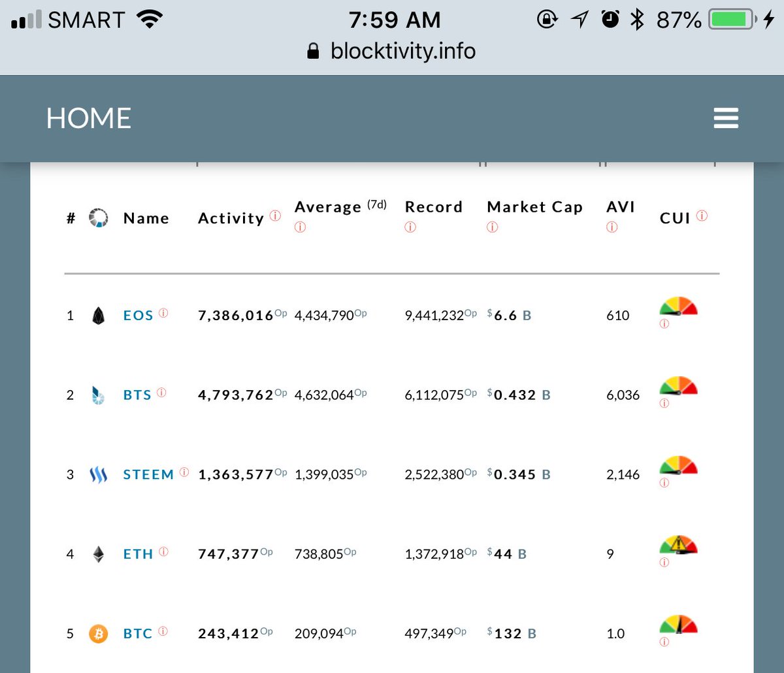Sort by the Activity column header
The image size is (784, 673).
click(x=231, y=218)
